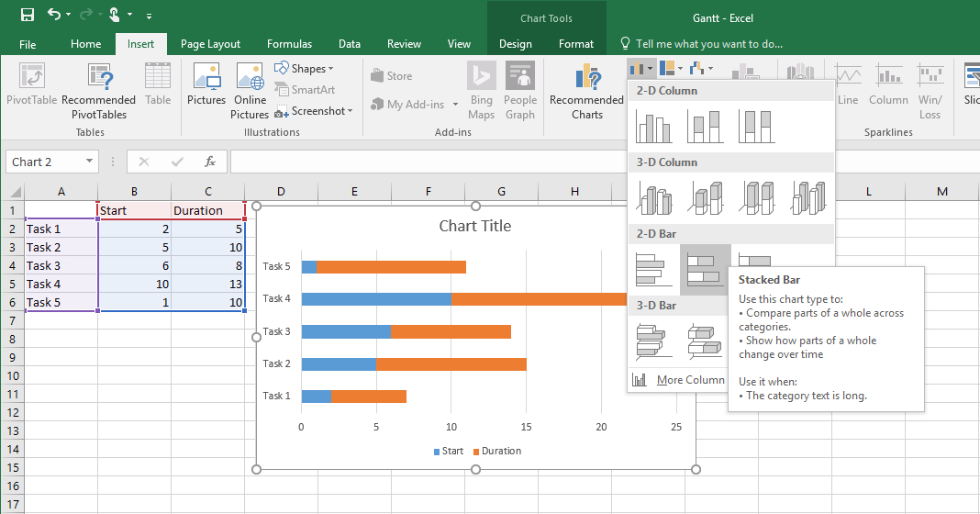Open the File menu
This screenshot has width=980, height=514.
pos(28,44)
